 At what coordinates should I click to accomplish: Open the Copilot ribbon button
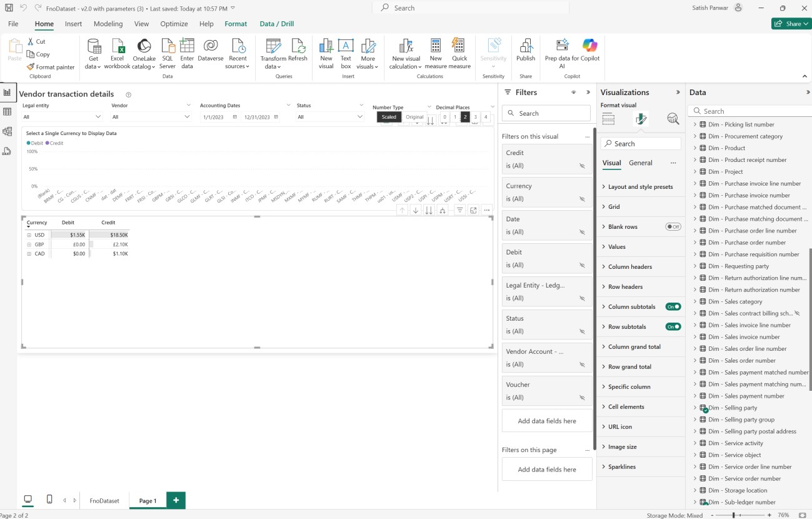589,46
